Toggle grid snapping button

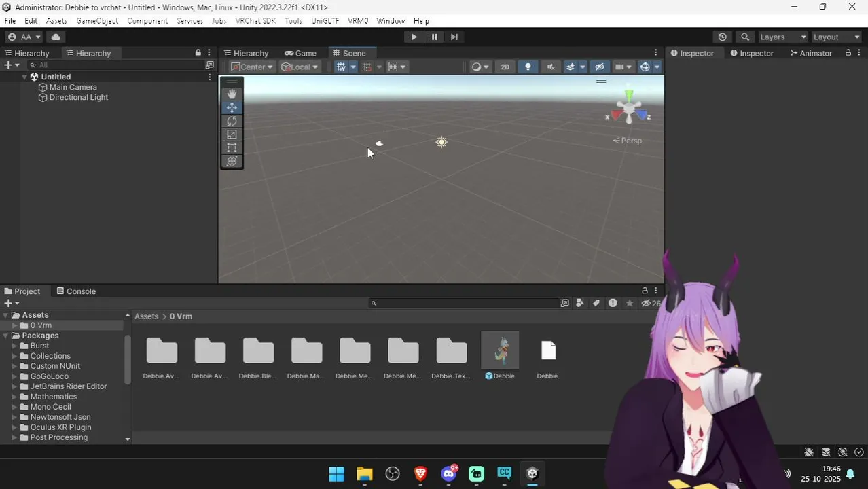(x=367, y=67)
